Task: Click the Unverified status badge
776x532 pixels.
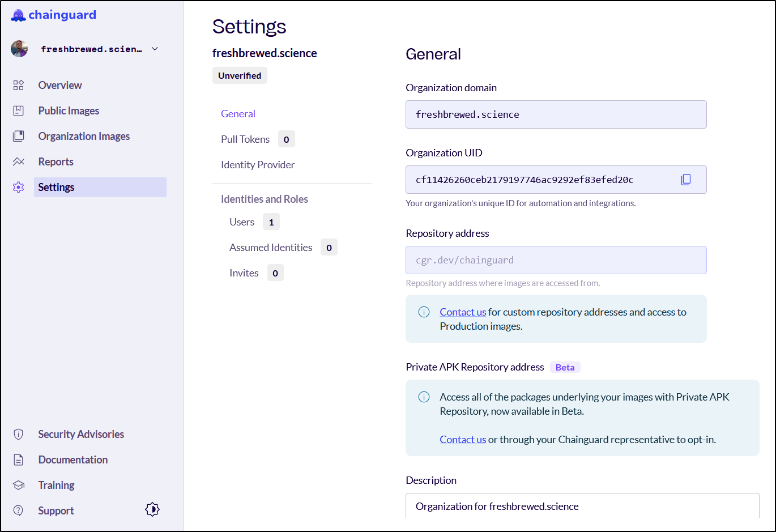Action: tap(240, 75)
